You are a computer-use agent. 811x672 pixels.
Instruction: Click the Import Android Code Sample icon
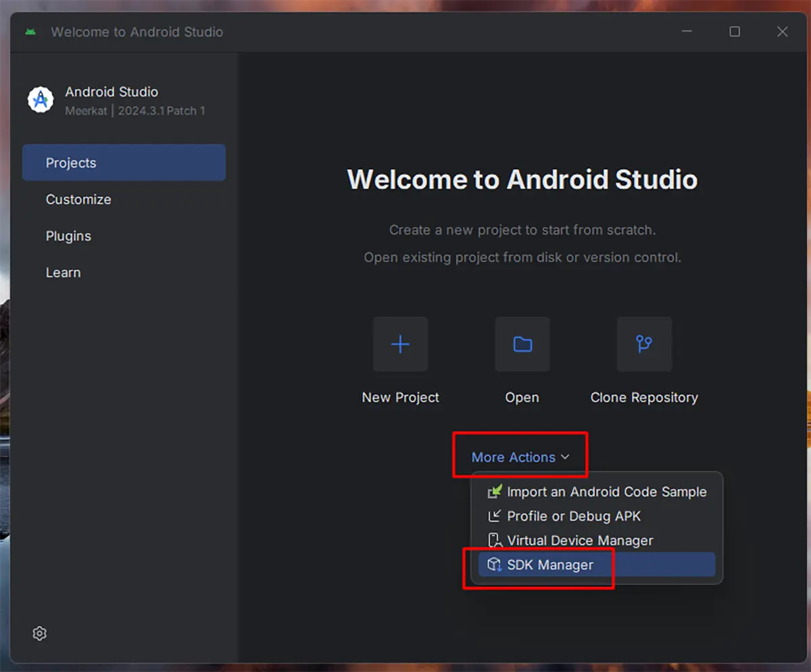[494, 492]
